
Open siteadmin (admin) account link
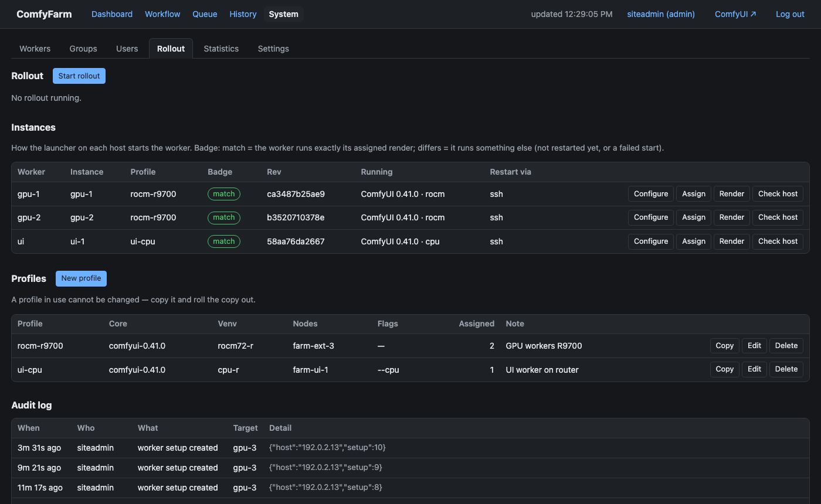[x=661, y=14]
